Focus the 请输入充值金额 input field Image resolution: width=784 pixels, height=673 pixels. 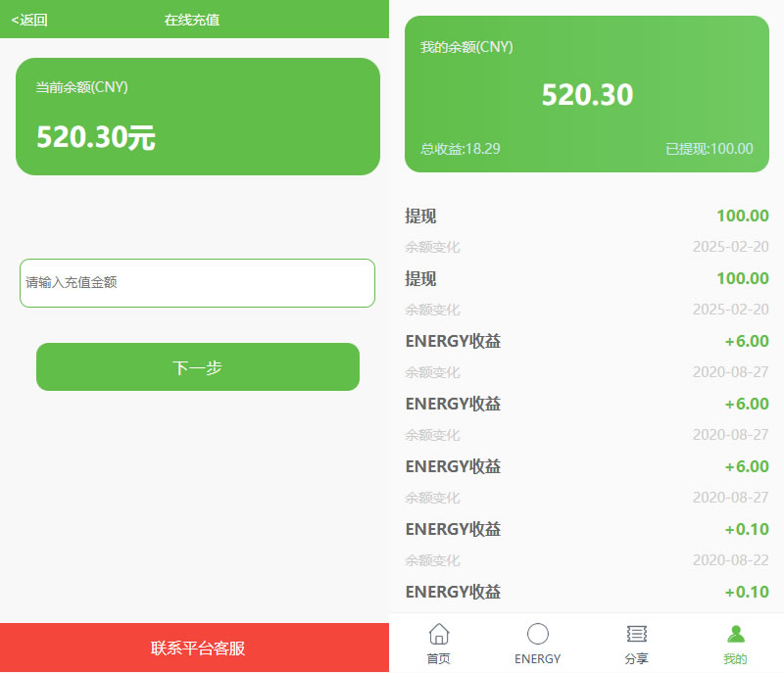point(198,283)
